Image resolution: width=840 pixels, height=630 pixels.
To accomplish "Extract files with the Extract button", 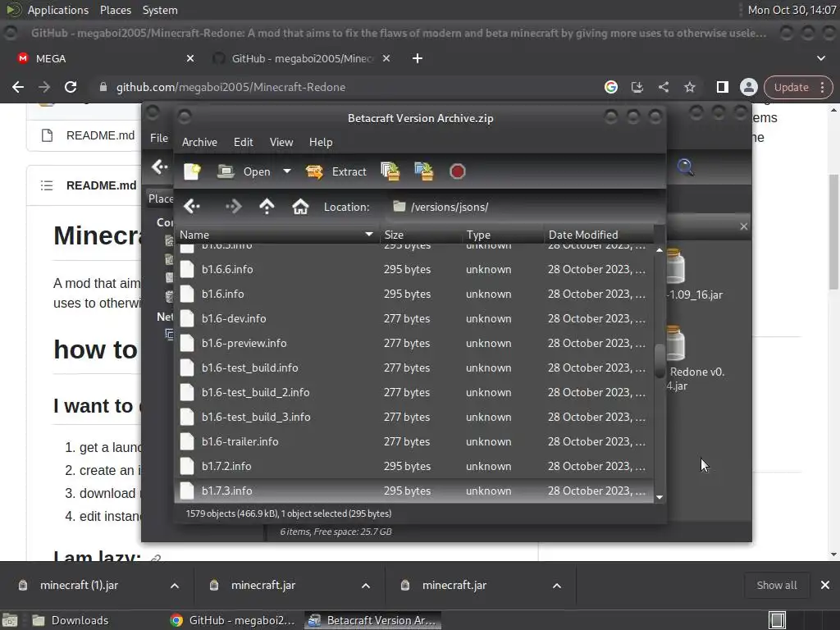I will (x=336, y=171).
